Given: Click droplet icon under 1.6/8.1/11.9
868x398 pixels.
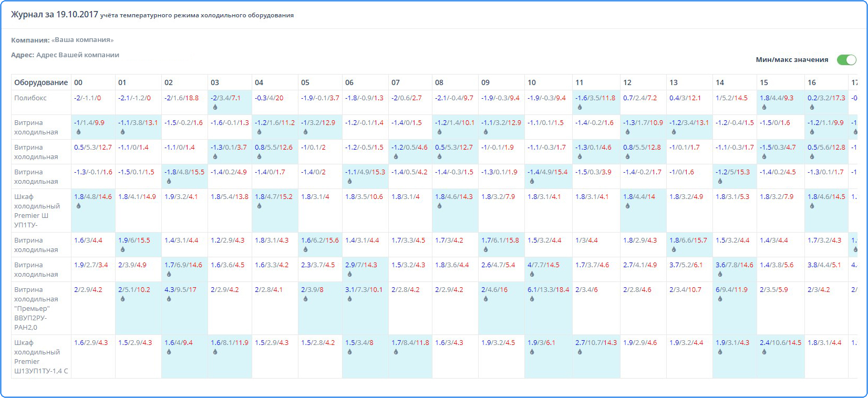Looking at the screenshot, I should pos(215,352).
